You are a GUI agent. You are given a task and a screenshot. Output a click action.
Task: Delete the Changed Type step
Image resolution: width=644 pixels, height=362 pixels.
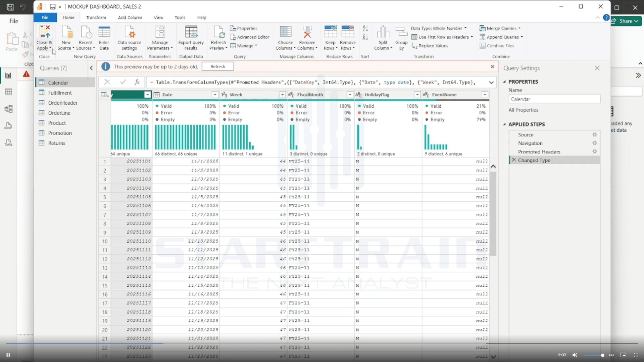pyautogui.click(x=514, y=160)
